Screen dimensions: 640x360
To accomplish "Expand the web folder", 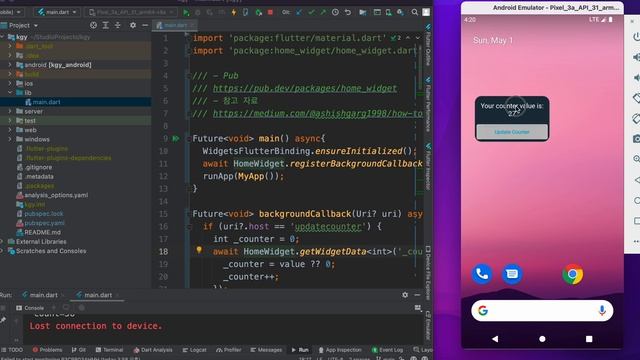I will (x=10, y=130).
